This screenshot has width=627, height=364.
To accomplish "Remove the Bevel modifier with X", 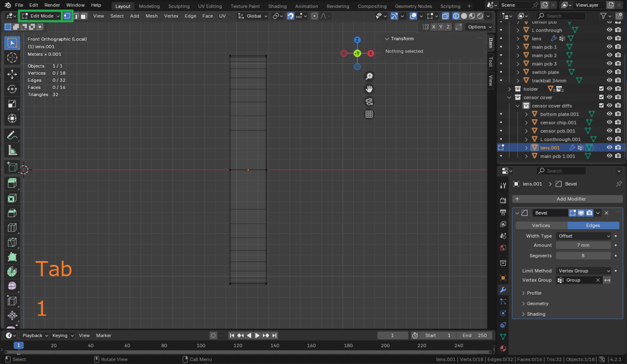I will [607, 213].
